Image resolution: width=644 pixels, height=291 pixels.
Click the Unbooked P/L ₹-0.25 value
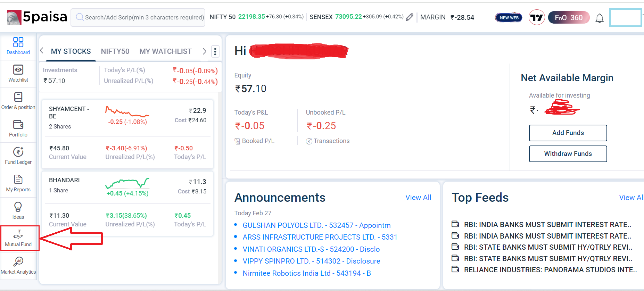(321, 126)
